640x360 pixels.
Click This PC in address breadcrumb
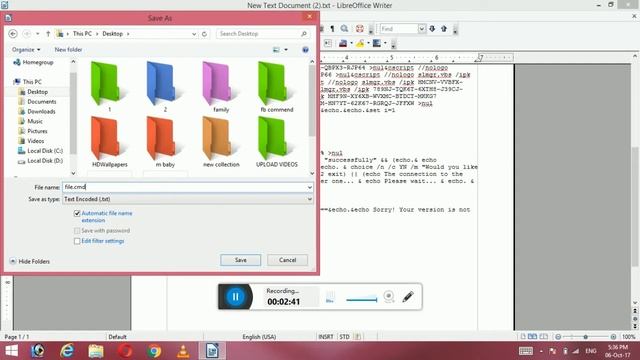82,34
